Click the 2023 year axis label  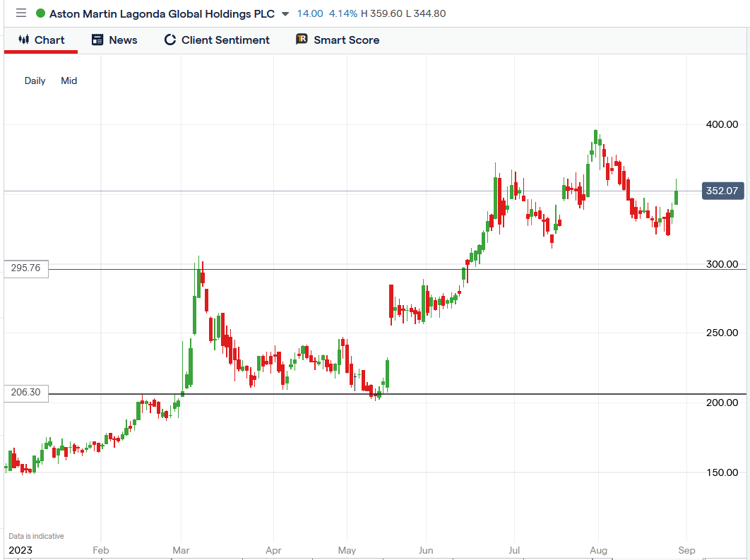pyautogui.click(x=20, y=550)
